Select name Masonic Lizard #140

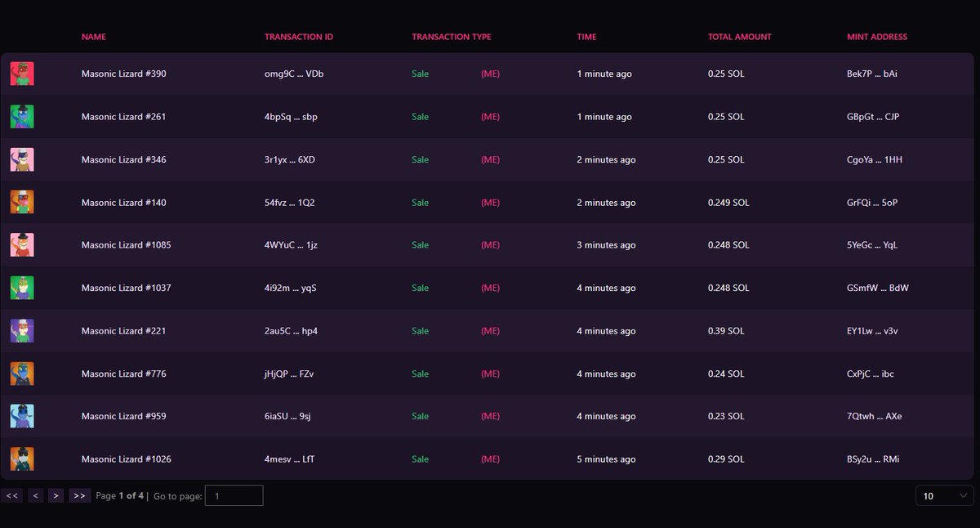click(x=124, y=203)
